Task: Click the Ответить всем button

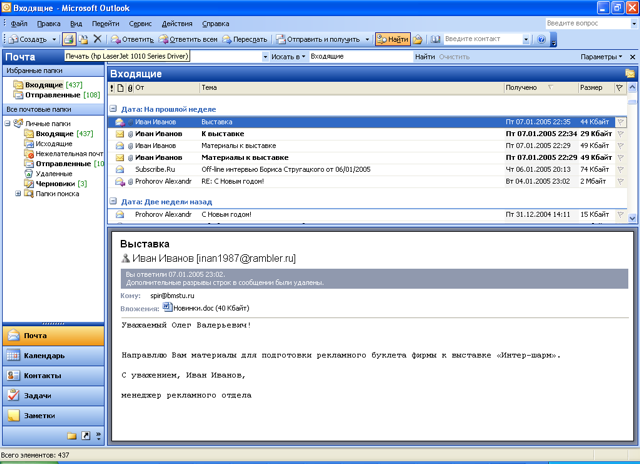Action: [x=188, y=39]
